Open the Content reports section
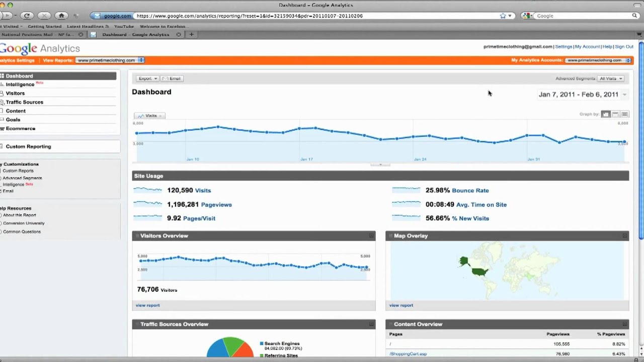The width and height of the screenshot is (644, 362). click(16, 111)
